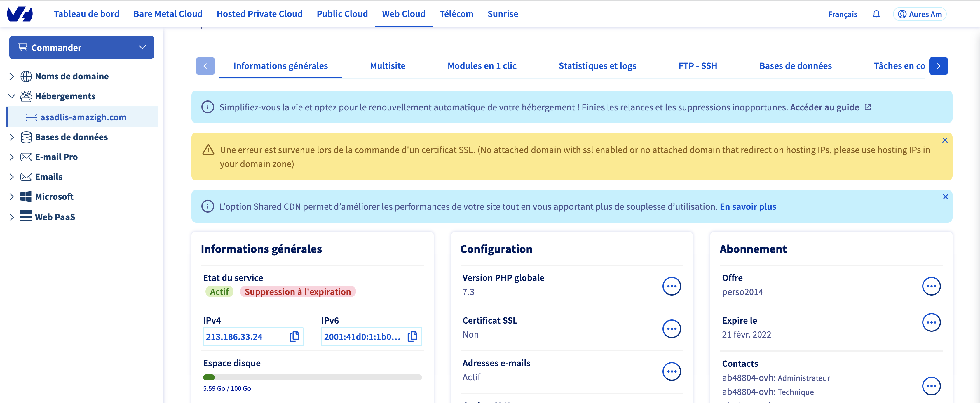Screen dimensions: 980x403
Task: Expand Noms de domaine tree section
Action: pyautogui.click(x=11, y=77)
